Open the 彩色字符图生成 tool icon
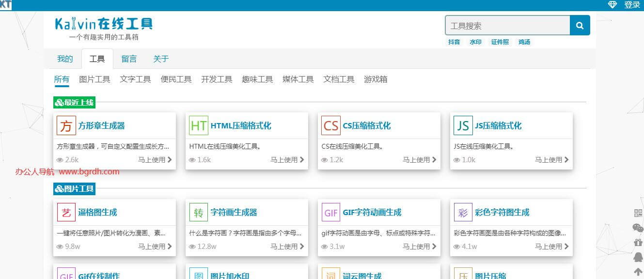The image size is (644, 279). [x=463, y=212]
